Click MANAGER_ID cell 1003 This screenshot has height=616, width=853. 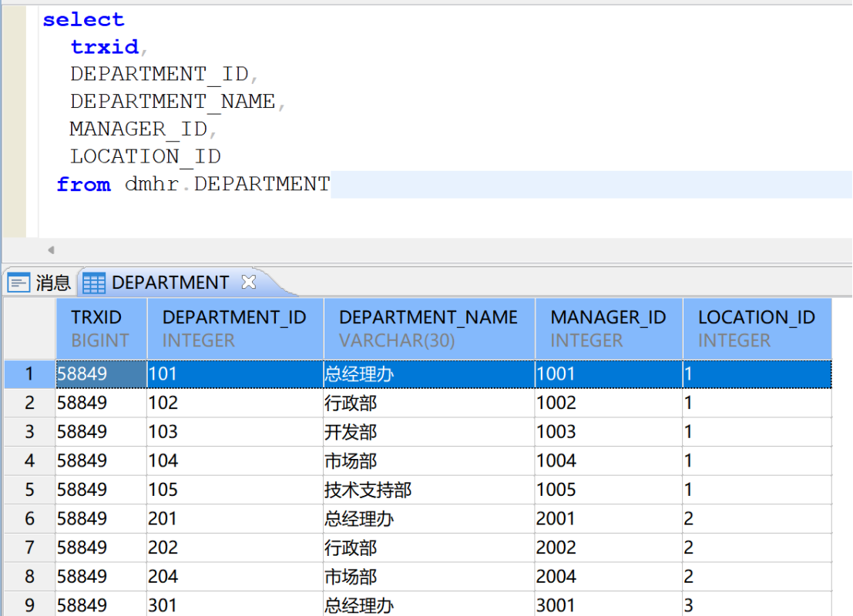609,432
